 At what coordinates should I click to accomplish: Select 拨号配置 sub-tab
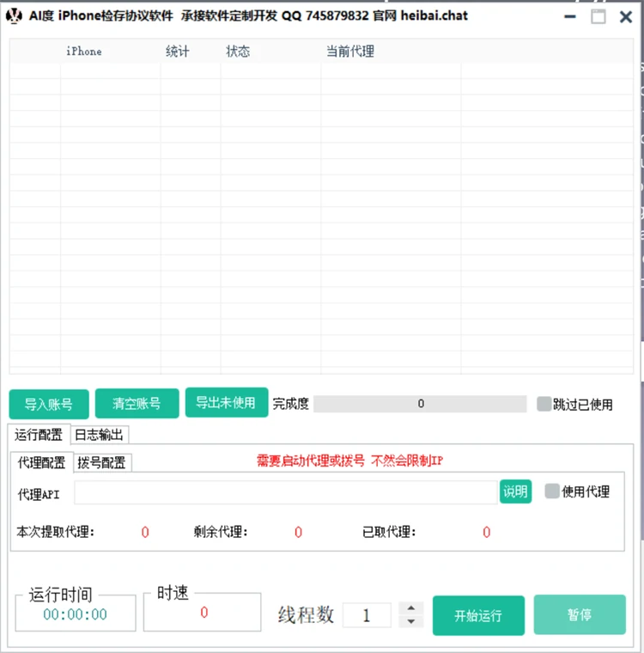(102, 462)
